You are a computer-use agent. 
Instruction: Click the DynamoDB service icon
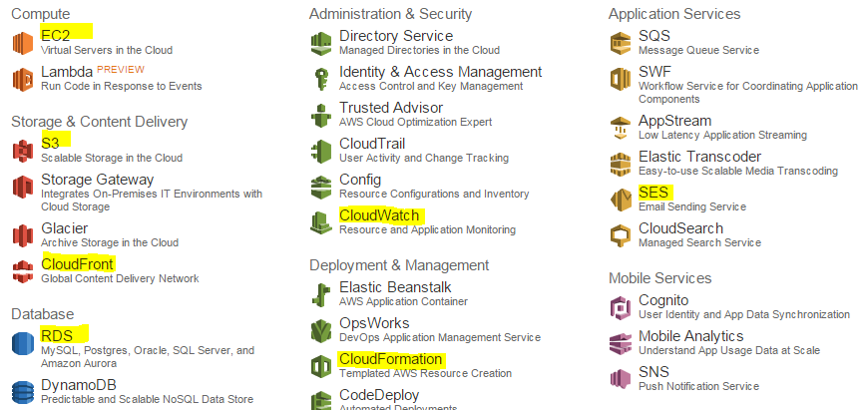click(x=23, y=392)
